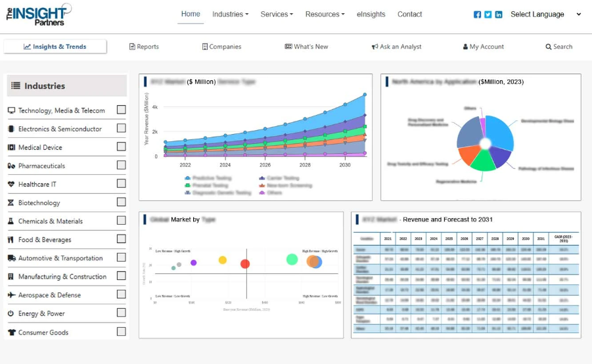Click the Aerospace & Defense plane icon
The image size is (592, 364).
11,295
